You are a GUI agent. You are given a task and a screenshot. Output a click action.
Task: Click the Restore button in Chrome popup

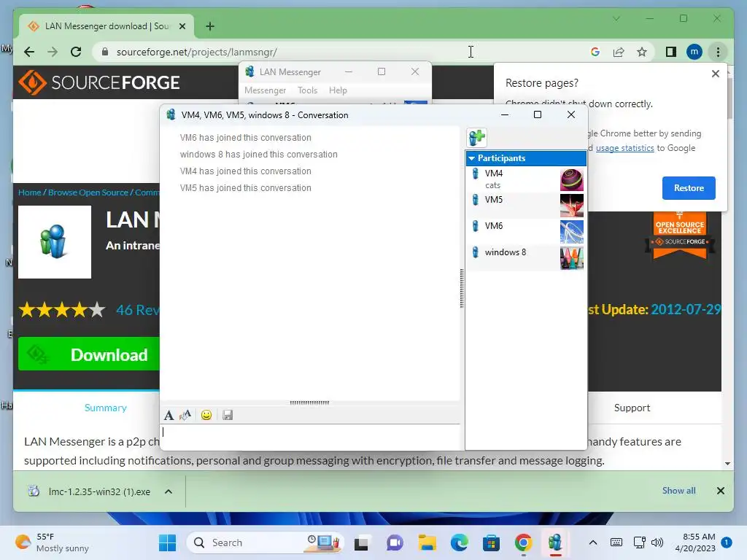pyautogui.click(x=689, y=188)
